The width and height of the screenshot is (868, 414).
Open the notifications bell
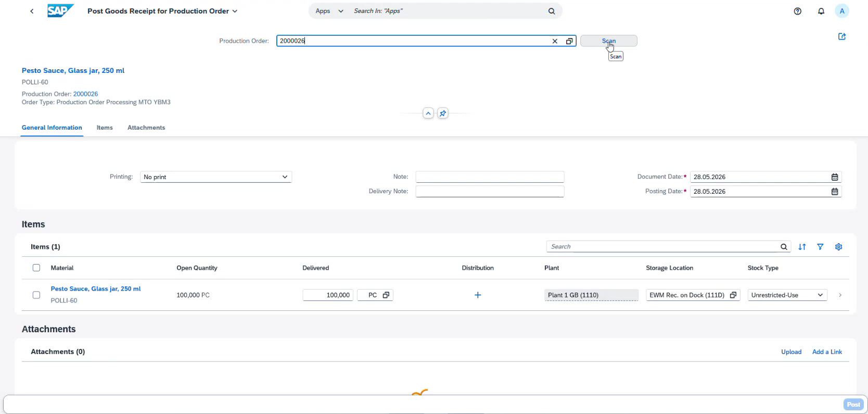click(x=821, y=11)
